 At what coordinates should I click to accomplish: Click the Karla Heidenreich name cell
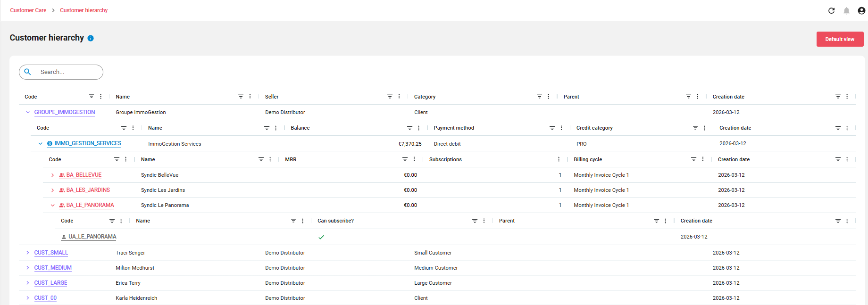[136, 298]
